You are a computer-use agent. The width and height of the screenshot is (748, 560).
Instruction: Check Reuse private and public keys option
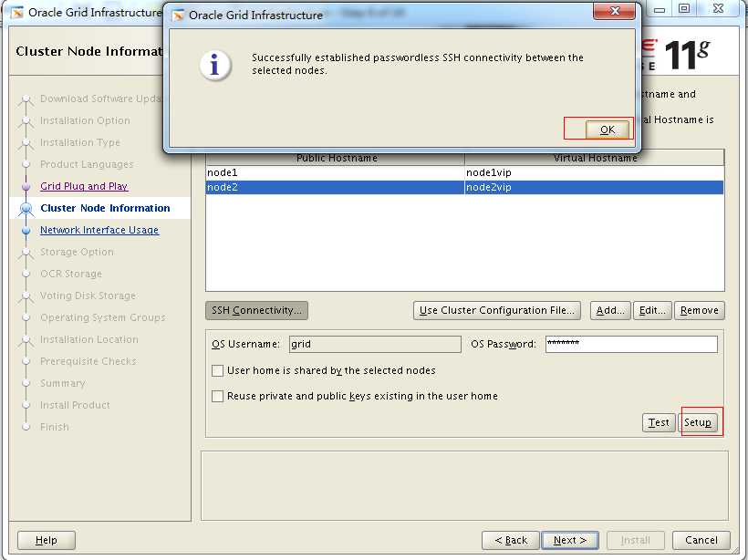pyautogui.click(x=217, y=396)
